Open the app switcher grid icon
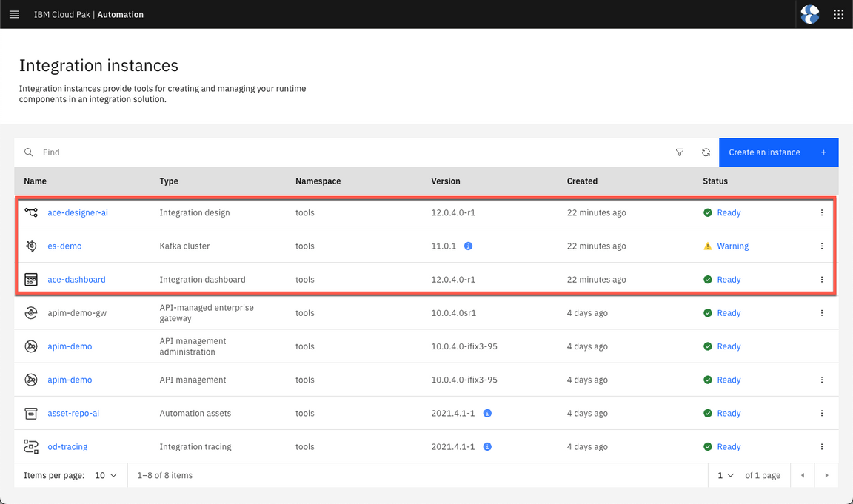The width and height of the screenshot is (853, 504). click(838, 14)
